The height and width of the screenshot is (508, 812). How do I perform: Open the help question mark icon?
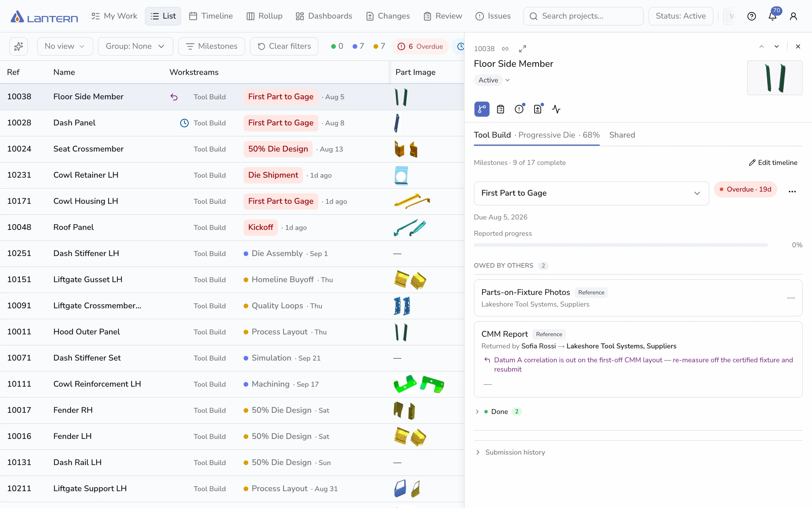coord(752,16)
